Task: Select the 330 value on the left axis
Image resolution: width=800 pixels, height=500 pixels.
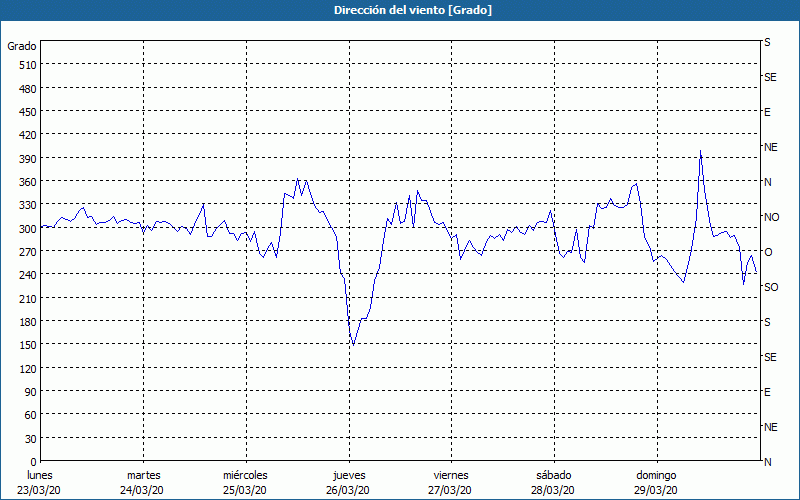Action: [28, 206]
